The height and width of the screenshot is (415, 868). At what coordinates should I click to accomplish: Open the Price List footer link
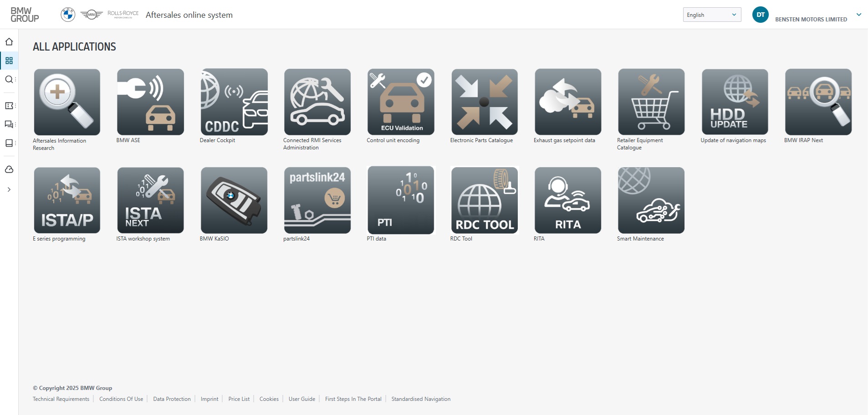coord(239,399)
